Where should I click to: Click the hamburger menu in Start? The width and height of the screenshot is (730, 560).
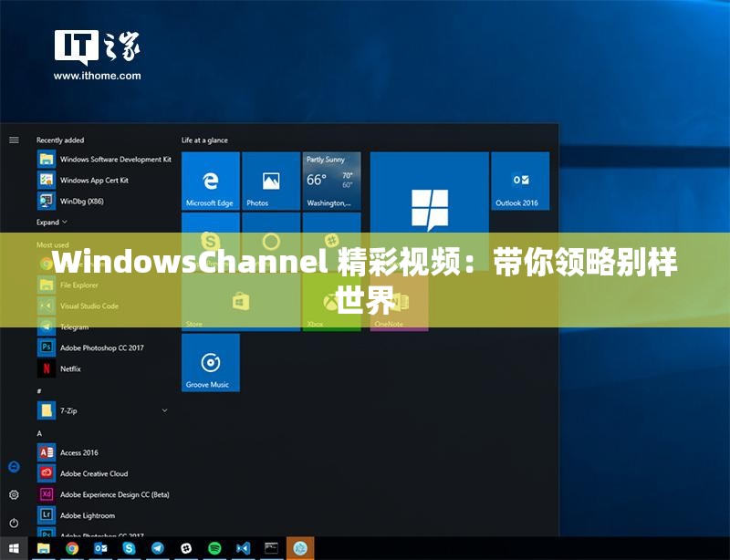(x=14, y=140)
